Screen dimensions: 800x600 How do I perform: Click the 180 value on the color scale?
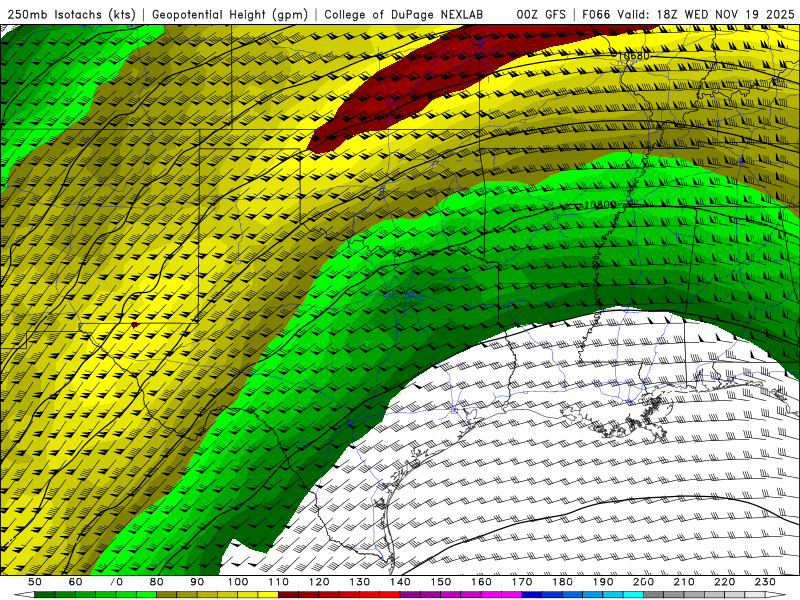[562, 582]
